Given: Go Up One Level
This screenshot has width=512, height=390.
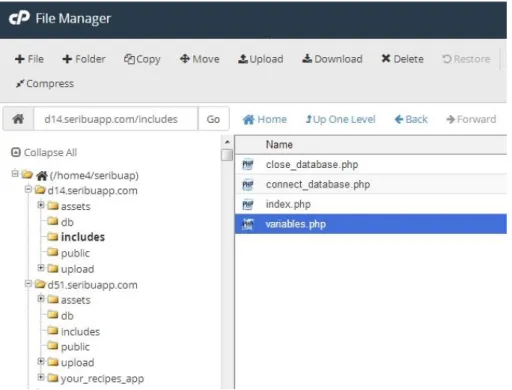Looking at the screenshot, I should pos(341,119).
